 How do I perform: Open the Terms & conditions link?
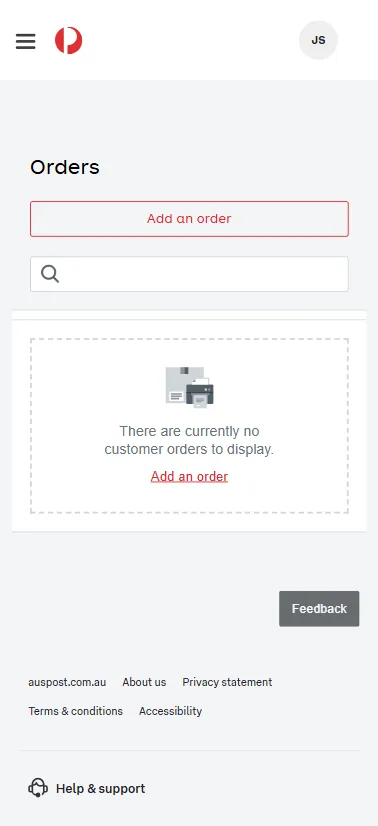(75, 711)
